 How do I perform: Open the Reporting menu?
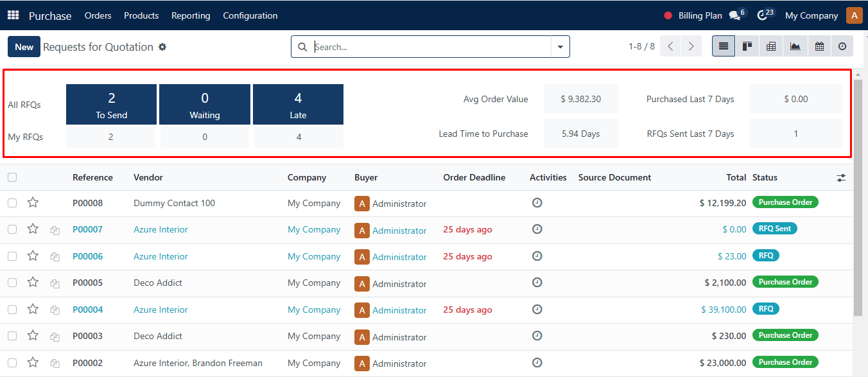click(x=191, y=15)
